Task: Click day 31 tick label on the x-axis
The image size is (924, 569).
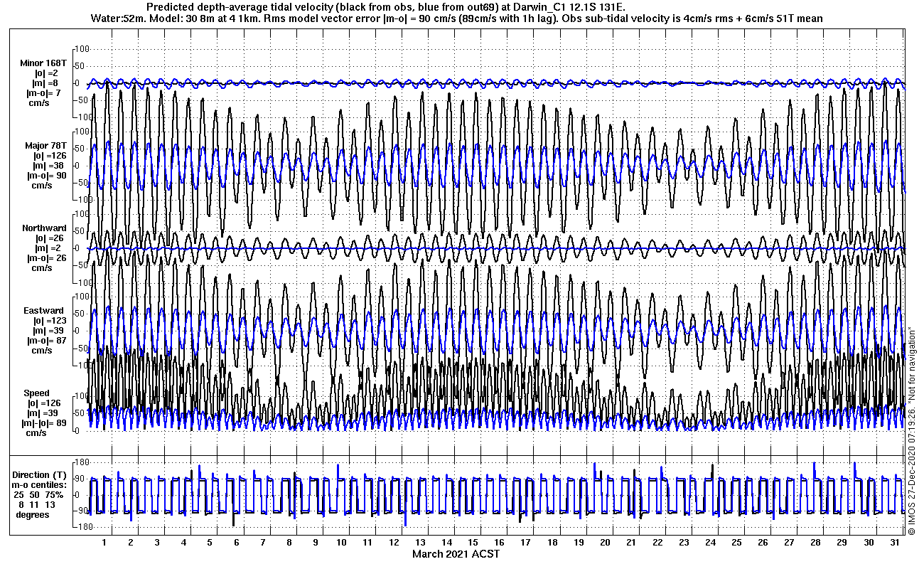Action: [894, 542]
